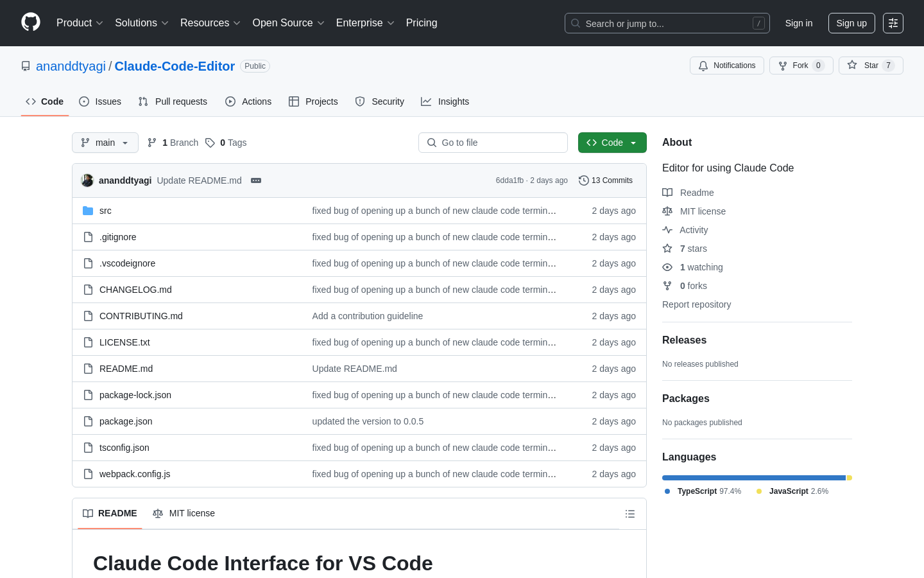The width and height of the screenshot is (924, 578).
Task: Open the Releases section heading
Action: (x=684, y=340)
